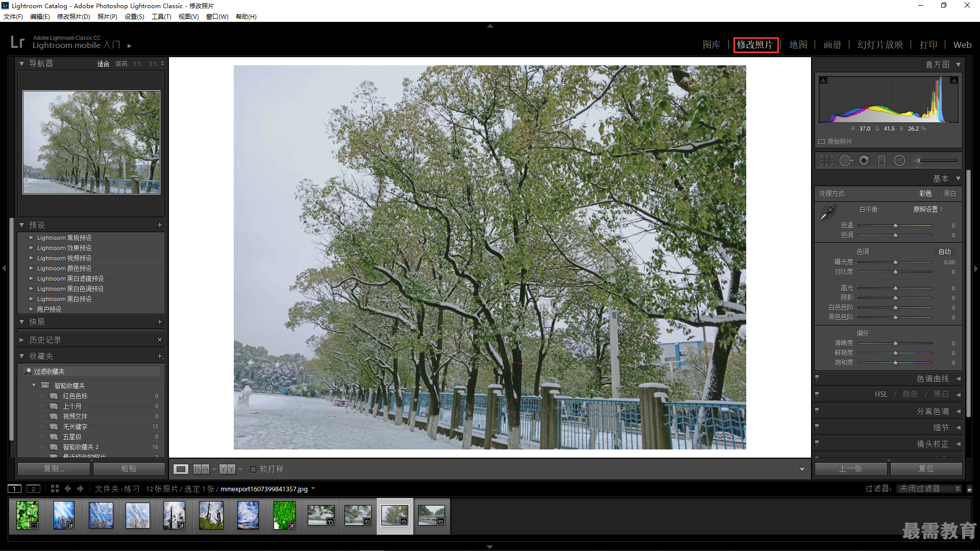Toggle the 分离色调 panel switch
This screenshot has height=551, width=980.
coord(817,411)
